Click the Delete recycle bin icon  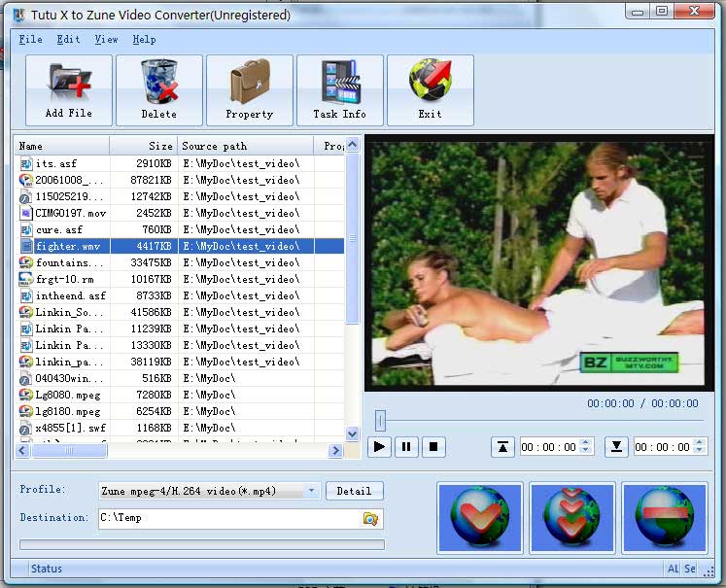coord(159,82)
